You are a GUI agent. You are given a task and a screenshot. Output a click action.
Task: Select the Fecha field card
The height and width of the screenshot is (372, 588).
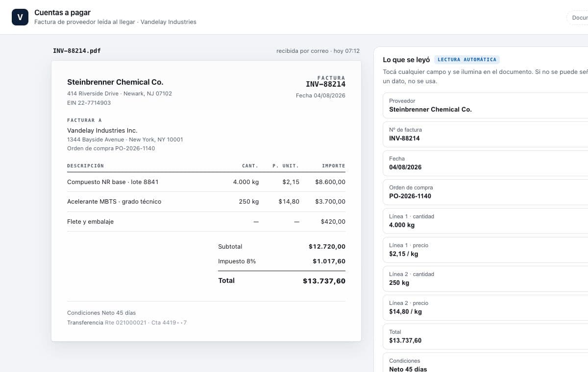pos(485,163)
